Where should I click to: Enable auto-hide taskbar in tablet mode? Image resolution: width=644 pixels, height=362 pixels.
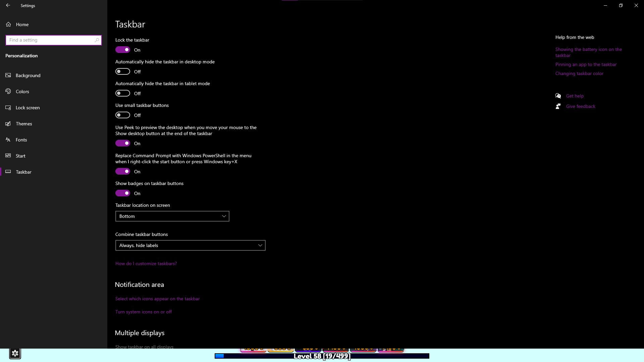[x=123, y=93]
